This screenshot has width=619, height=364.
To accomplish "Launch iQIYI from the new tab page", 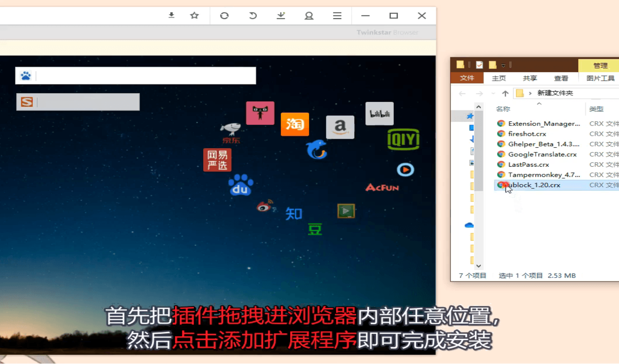I will pos(404,140).
